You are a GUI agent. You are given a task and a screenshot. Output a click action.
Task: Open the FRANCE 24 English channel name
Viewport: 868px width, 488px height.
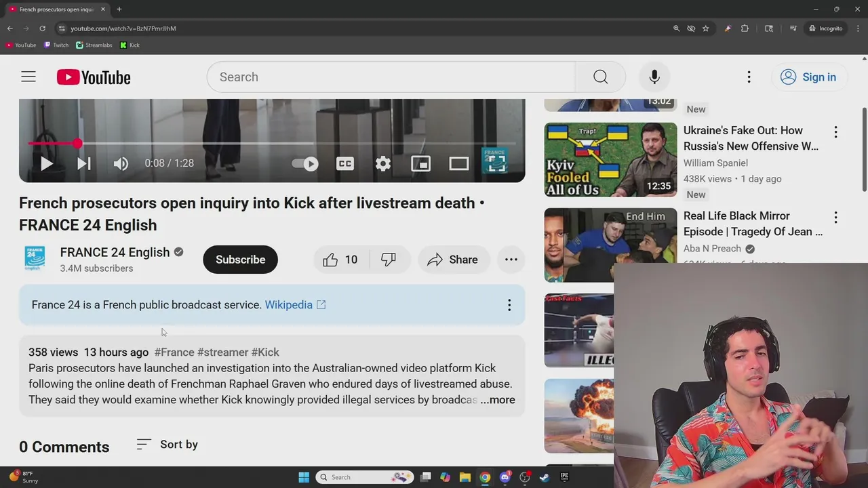coord(115,252)
